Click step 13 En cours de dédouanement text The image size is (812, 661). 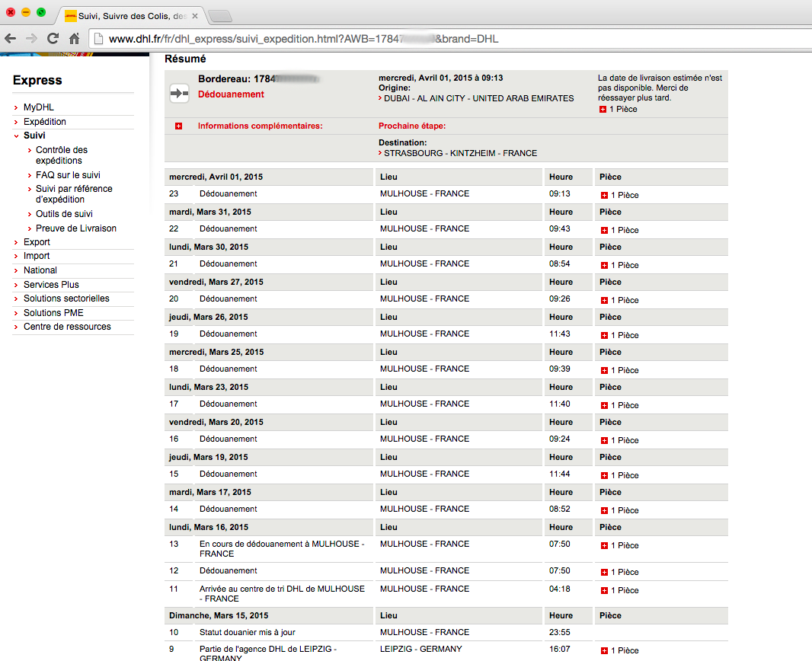[x=283, y=549]
